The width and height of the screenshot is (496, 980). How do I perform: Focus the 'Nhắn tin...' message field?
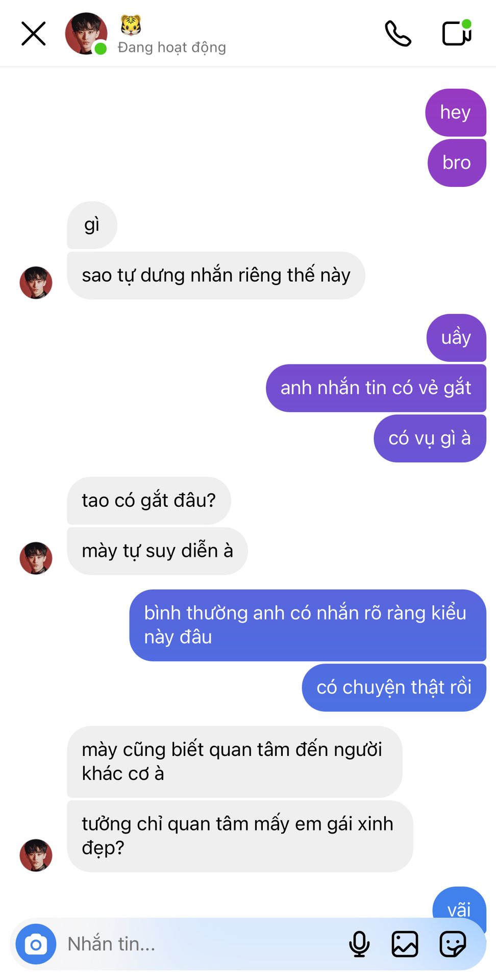coord(204,944)
